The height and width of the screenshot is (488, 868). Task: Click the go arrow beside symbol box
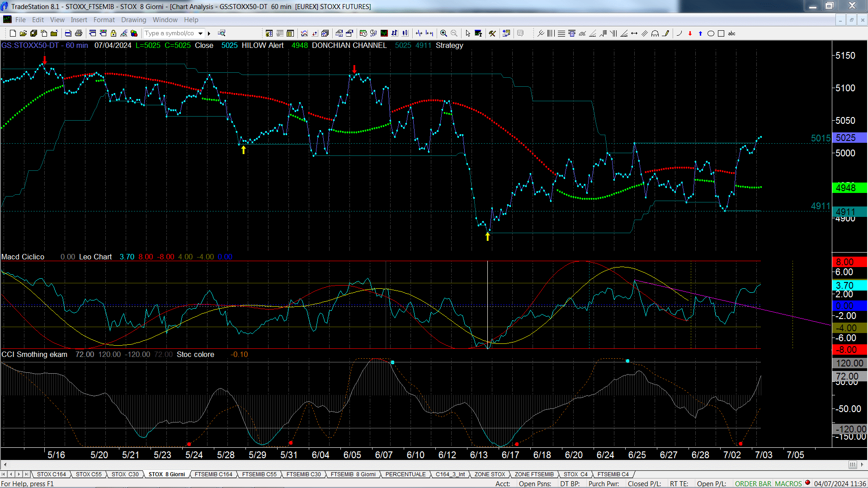click(x=209, y=33)
